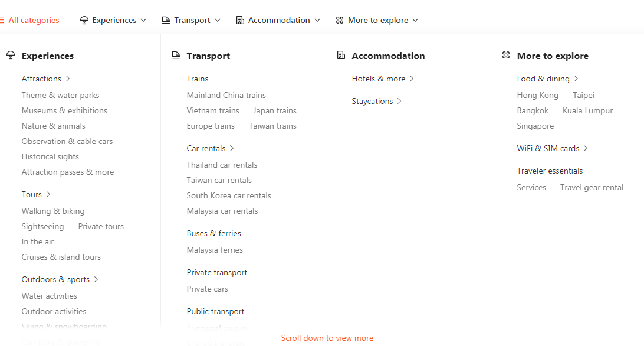Expand the Car rentals category arrow
This screenshot has width=644, height=346.
click(232, 148)
